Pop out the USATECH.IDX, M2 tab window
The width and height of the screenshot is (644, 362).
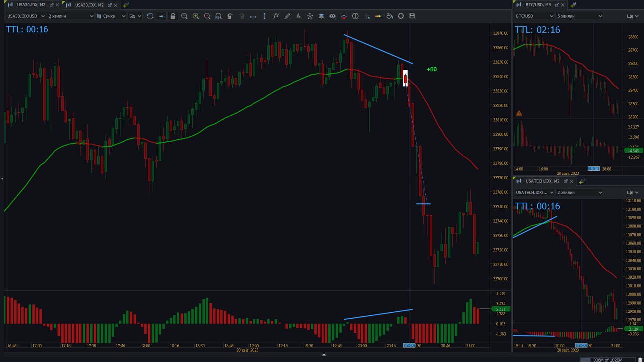pos(566,181)
